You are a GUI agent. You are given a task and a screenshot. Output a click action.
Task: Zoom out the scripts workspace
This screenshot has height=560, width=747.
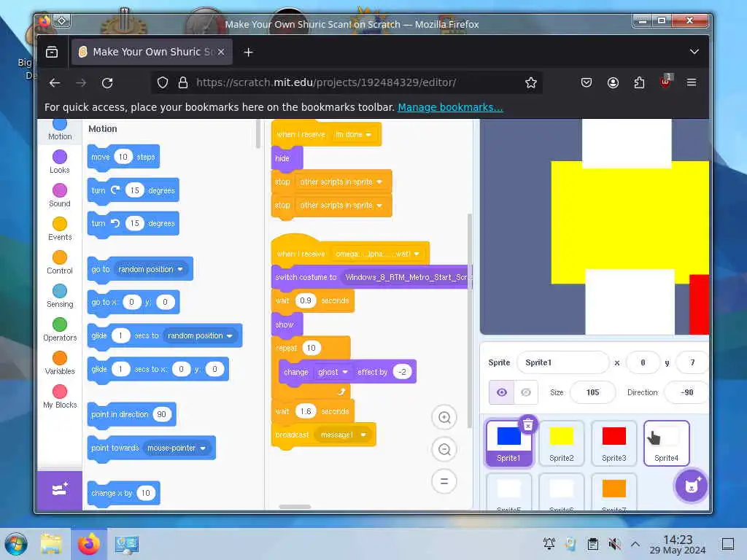coord(444,449)
